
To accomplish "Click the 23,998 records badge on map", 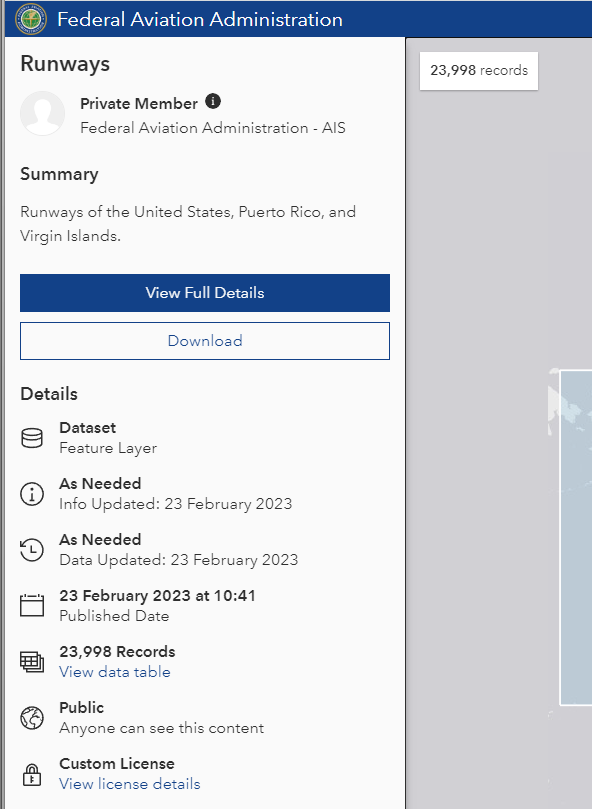I will click(x=479, y=71).
